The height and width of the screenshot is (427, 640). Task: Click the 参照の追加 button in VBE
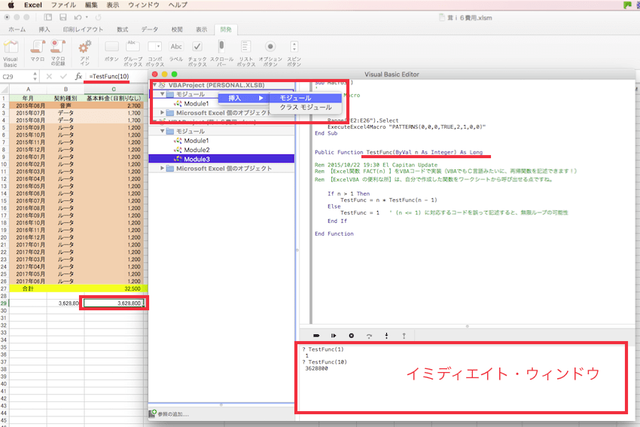(x=169, y=414)
